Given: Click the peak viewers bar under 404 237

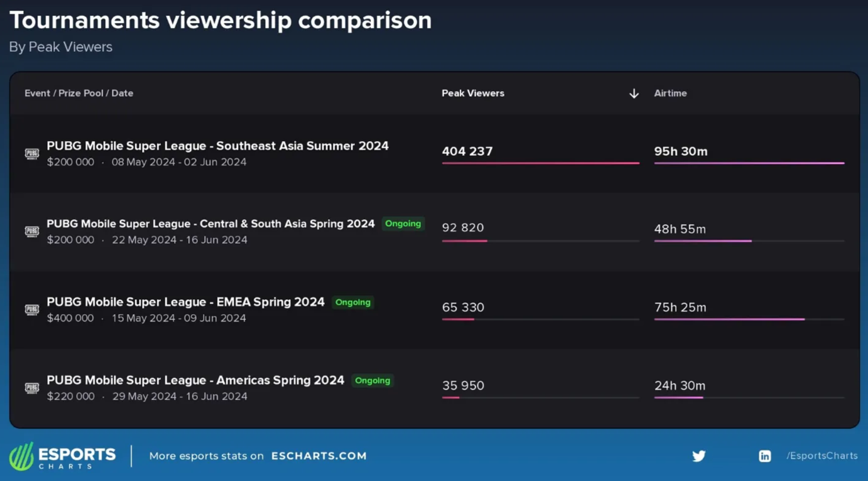Looking at the screenshot, I should (x=541, y=163).
